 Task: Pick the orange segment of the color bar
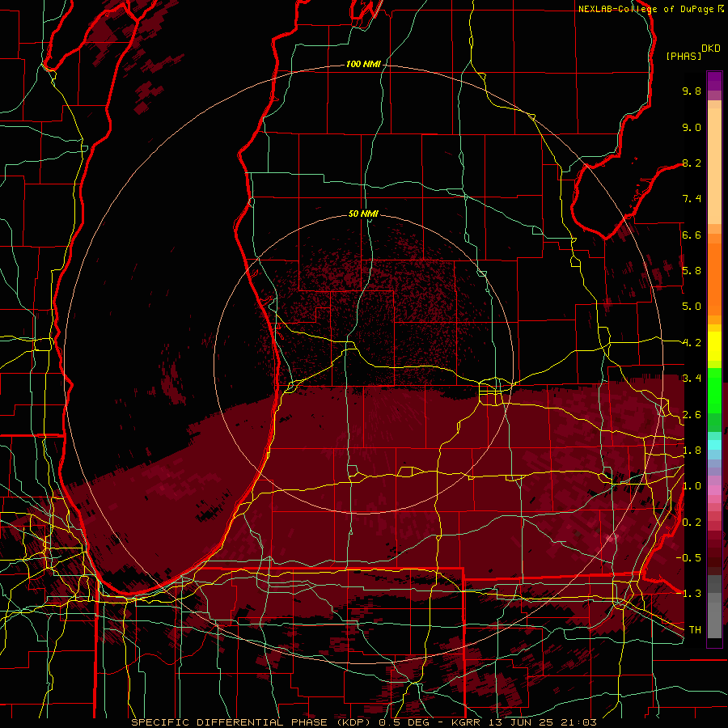[714, 278]
